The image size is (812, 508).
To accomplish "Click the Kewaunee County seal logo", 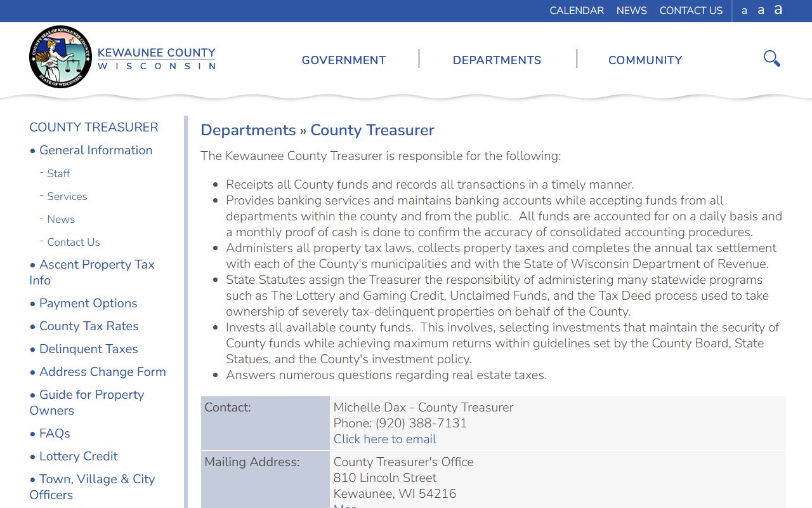I will click(x=60, y=57).
